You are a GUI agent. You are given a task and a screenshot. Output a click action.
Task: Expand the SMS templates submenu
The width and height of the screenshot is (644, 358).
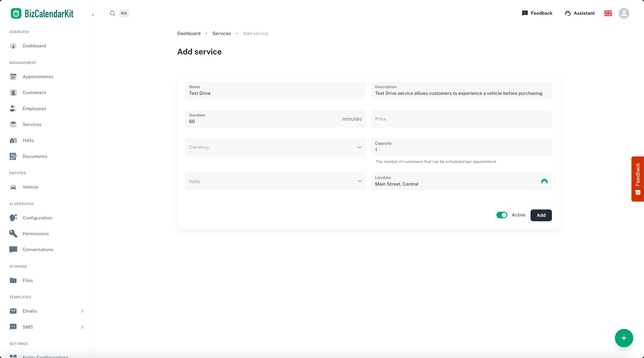[x=82, y=327]
